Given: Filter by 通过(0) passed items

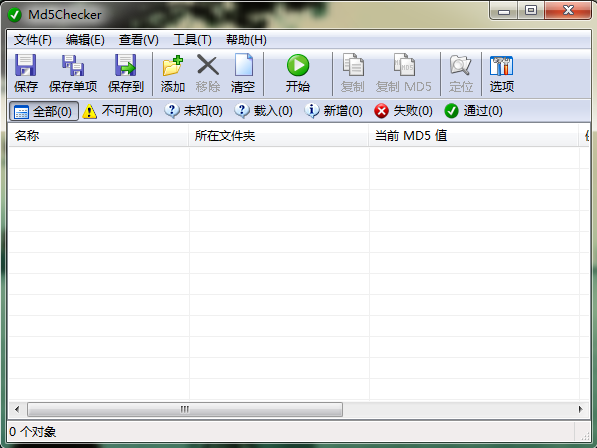Looking at the screenshot, I should tap(474, 111).
